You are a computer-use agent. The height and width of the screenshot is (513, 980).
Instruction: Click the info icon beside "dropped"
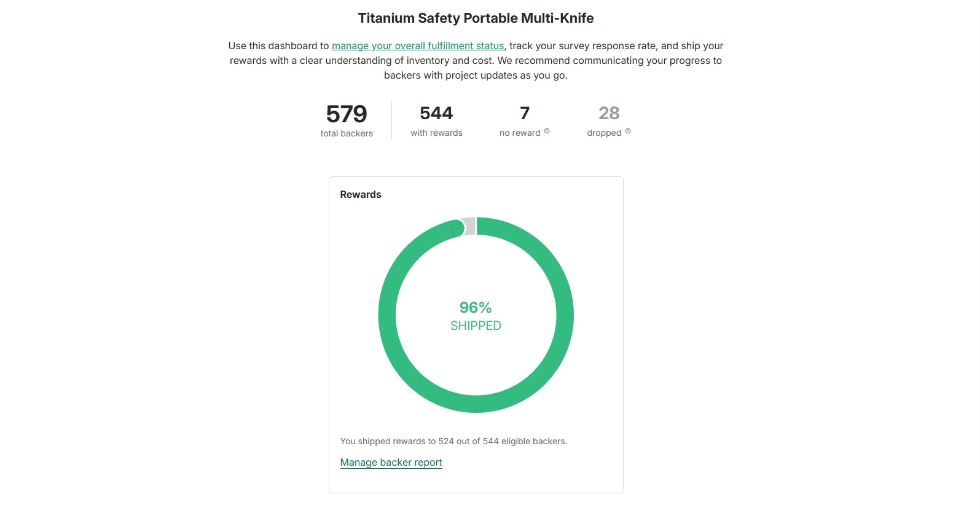pyautogui.click(x=628, y=131)
